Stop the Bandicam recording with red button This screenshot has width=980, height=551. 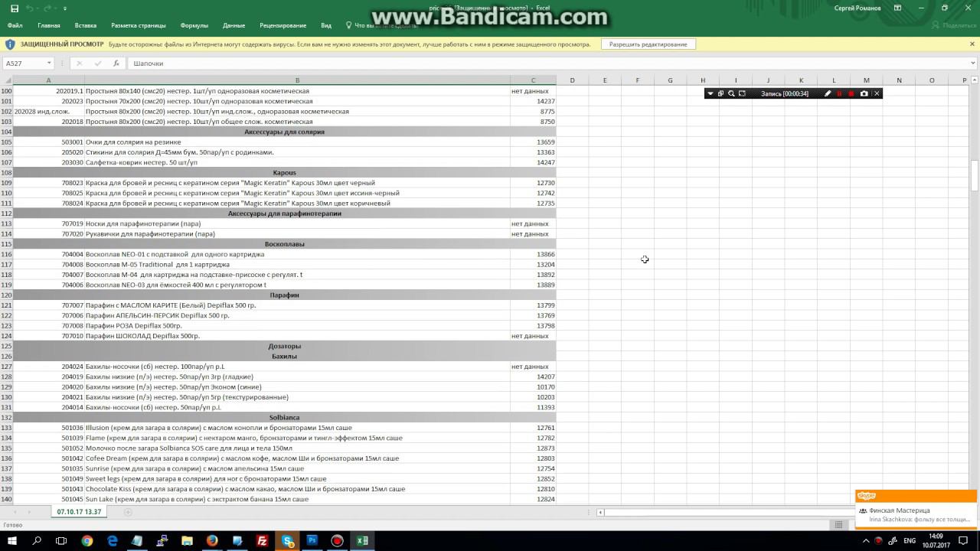[x=851, y=93]
